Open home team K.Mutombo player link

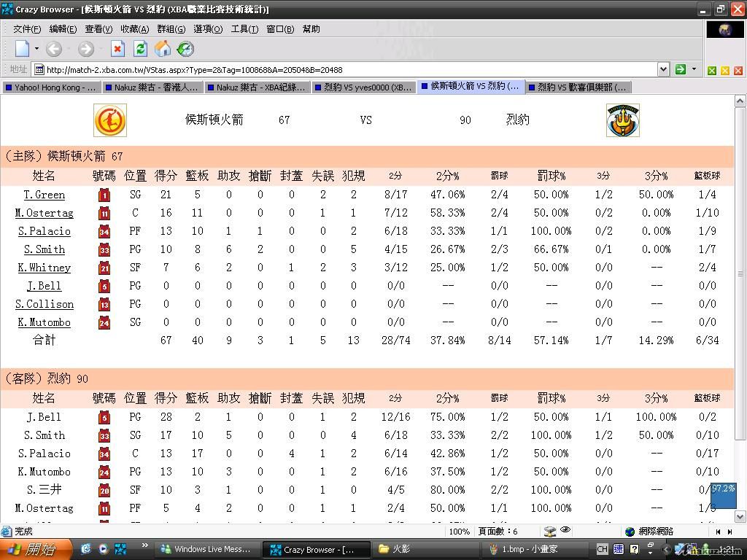point(44,322)
